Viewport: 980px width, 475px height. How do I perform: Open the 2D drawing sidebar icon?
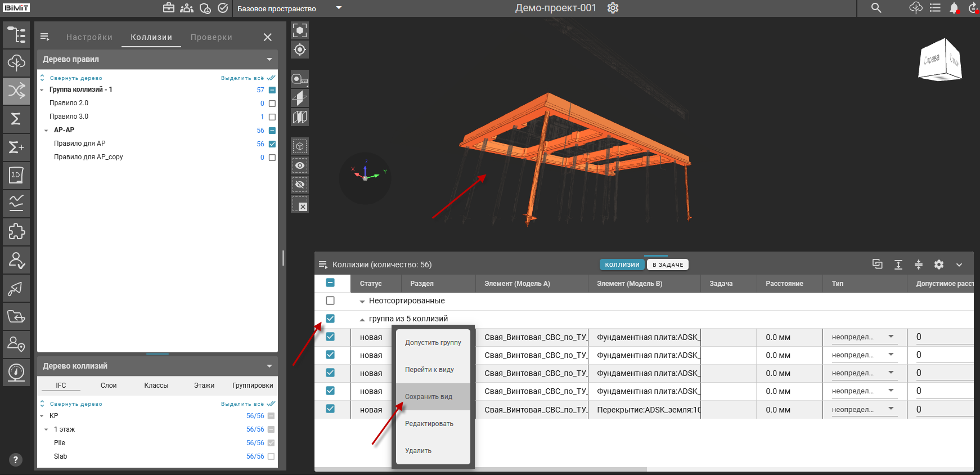tap(16, 175)
